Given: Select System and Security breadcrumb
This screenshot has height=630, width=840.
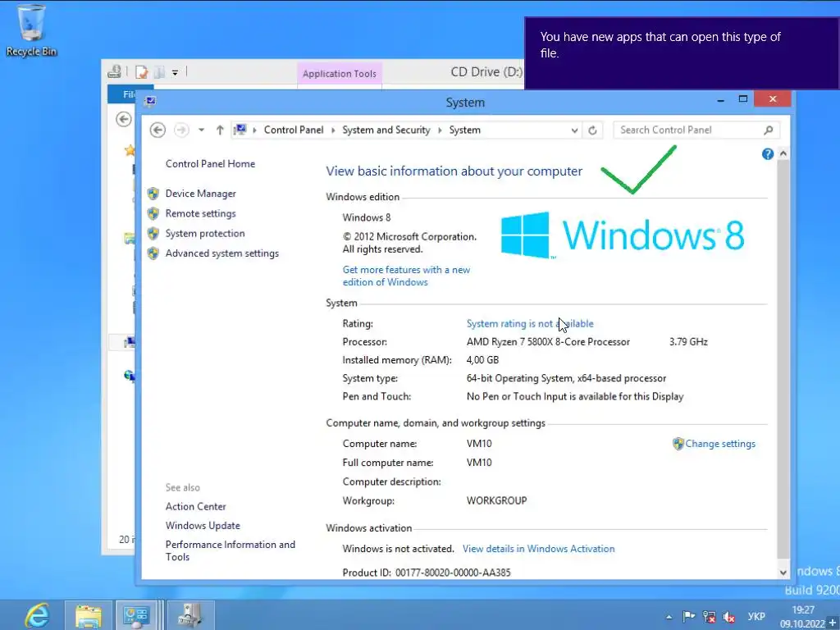Looking at the screenshot, I should (386, 130).
